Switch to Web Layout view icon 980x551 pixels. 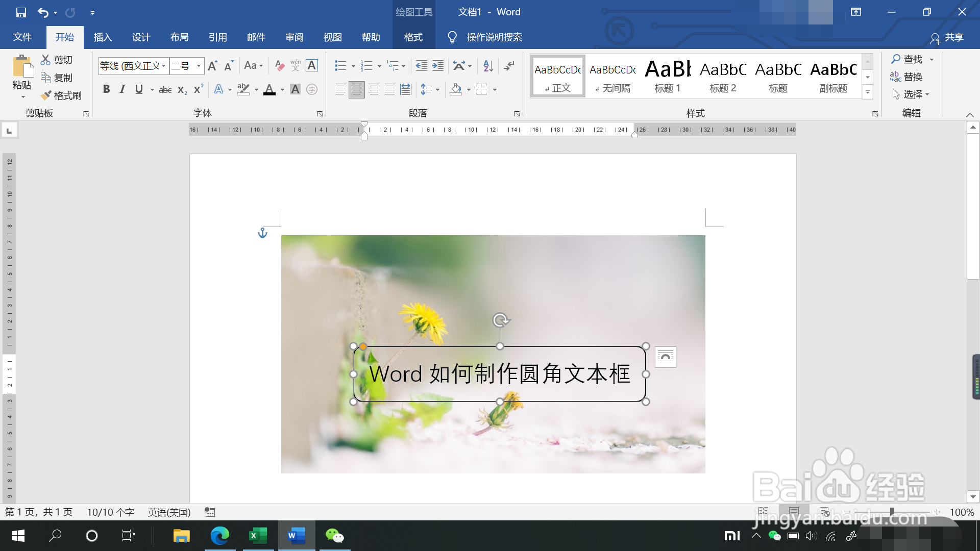coord(824,512)
